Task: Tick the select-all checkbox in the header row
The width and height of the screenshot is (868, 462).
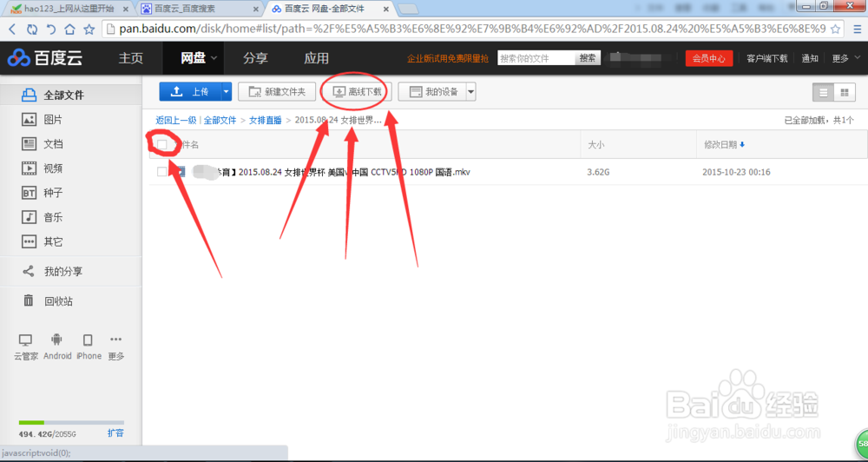Action: coord(162,144)
